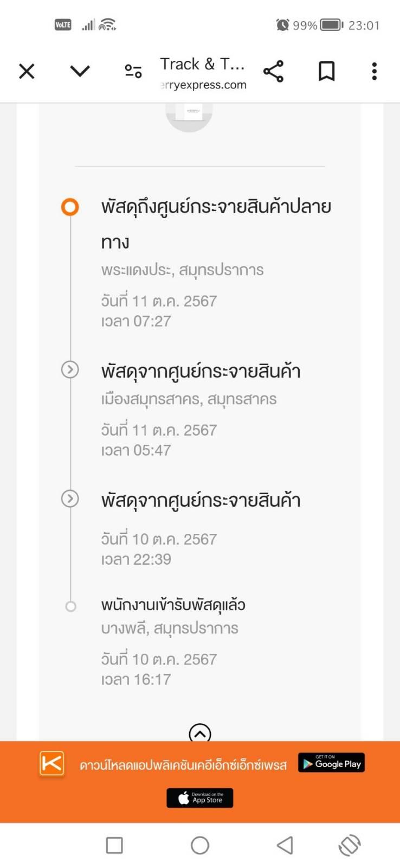Click the erryexpress.com URL text
The image size is (400, 868).
(x=204, y=85)
